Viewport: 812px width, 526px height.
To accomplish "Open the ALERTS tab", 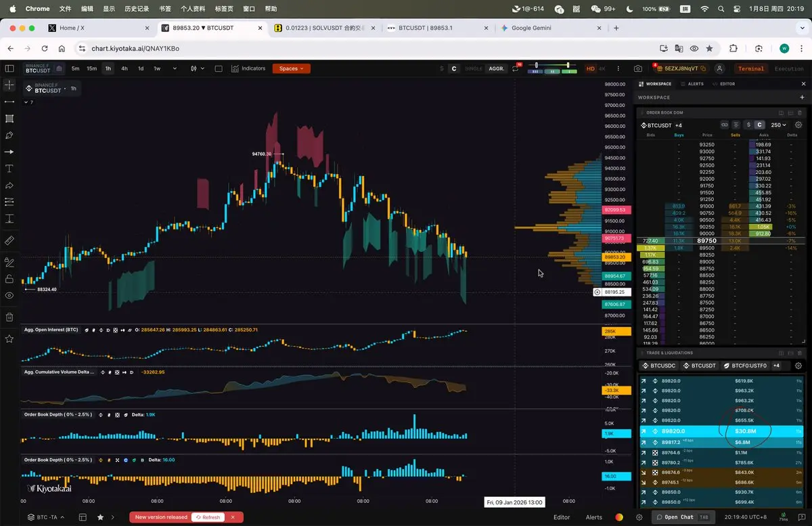I will tap(692, 84).
